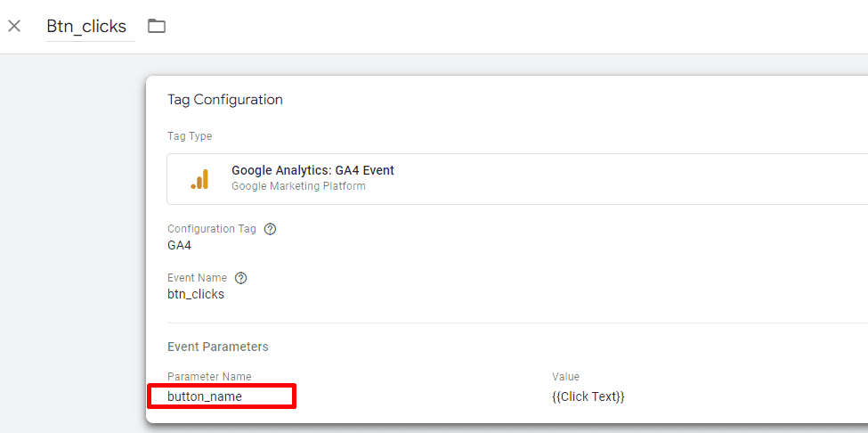Open the folder icon next to the tag name

(157, 26)
